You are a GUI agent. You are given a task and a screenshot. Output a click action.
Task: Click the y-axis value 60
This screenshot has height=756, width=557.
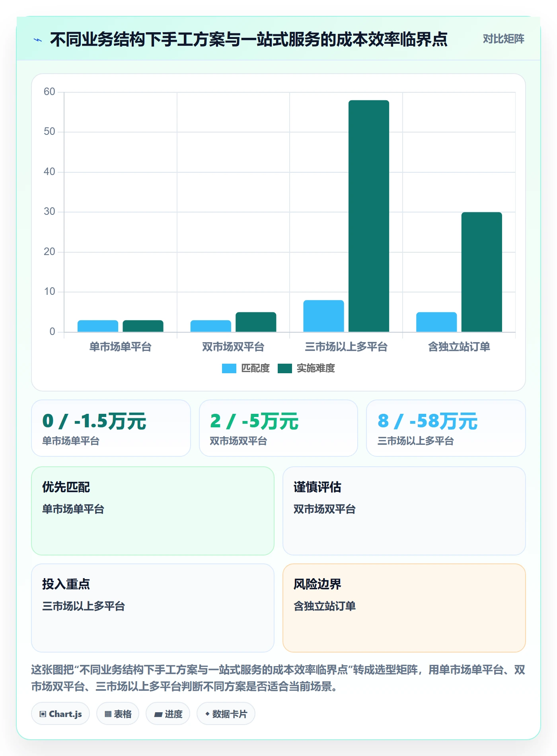[49, 92]
